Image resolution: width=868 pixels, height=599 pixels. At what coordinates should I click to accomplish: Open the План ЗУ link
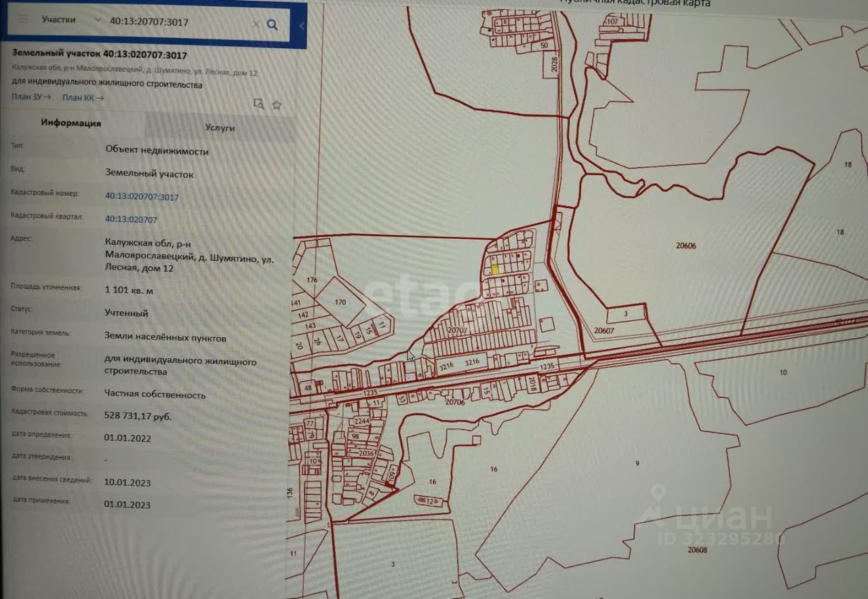(31, 97)
